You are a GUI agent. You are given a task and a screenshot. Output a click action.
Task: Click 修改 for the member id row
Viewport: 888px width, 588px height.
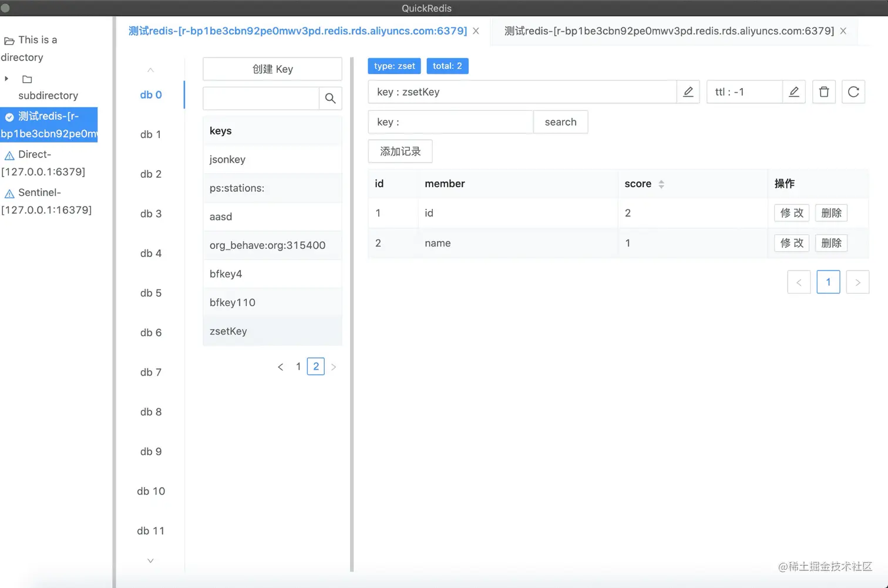(792, 213)
